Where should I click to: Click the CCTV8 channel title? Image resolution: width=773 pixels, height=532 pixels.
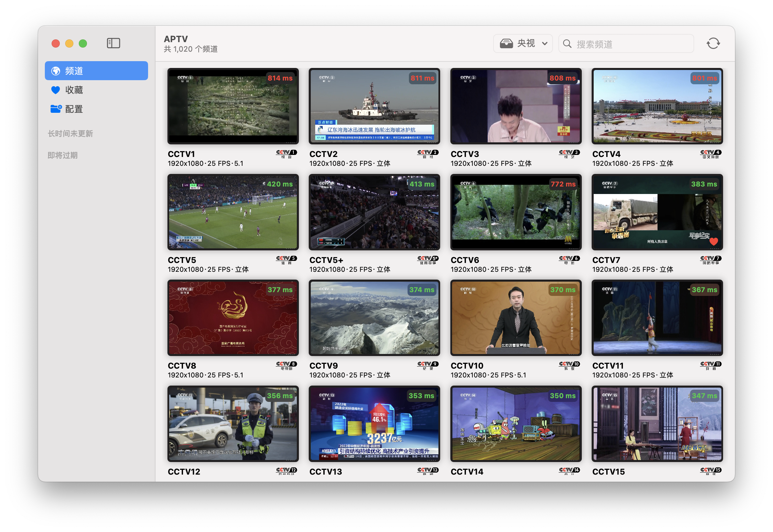point(182,366)
